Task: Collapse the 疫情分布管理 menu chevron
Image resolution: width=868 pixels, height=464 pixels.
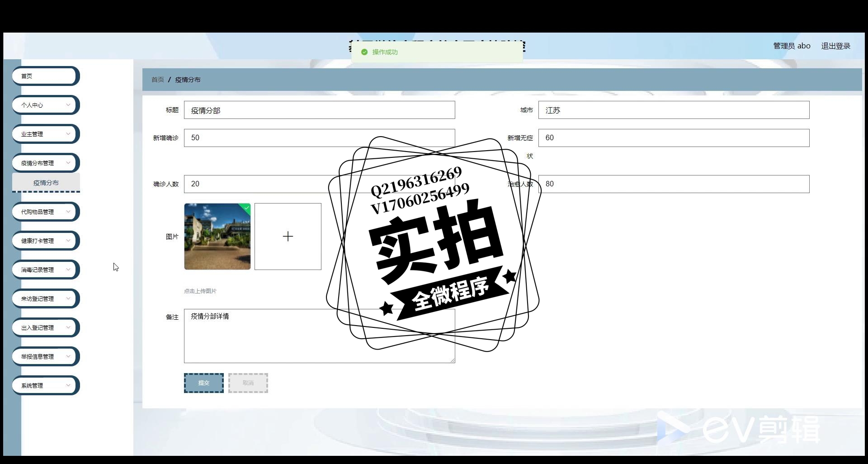Action: point(68,163)
